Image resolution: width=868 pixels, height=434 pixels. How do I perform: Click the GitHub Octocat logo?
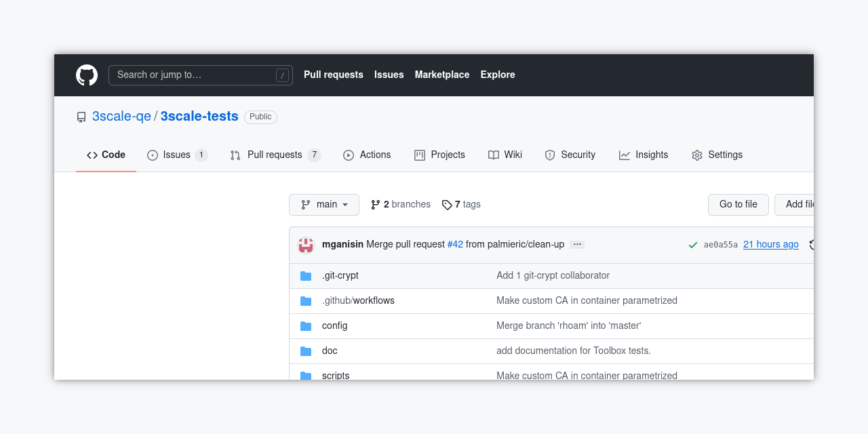(87, 75)
